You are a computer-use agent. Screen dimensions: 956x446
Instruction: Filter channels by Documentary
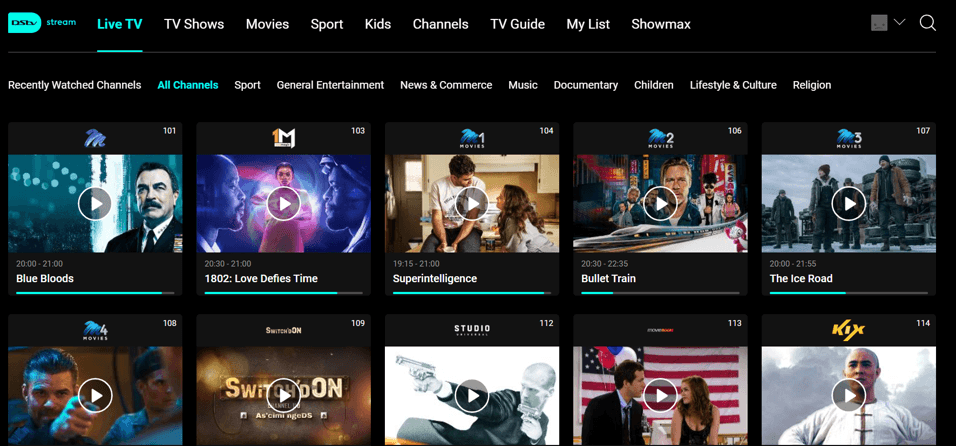coord(586,85)
